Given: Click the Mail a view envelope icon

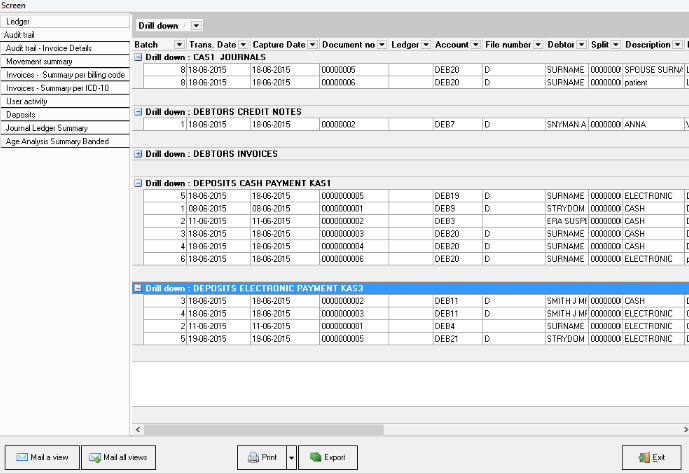Looking at the screenshot, I should click(x=20, y=457).
